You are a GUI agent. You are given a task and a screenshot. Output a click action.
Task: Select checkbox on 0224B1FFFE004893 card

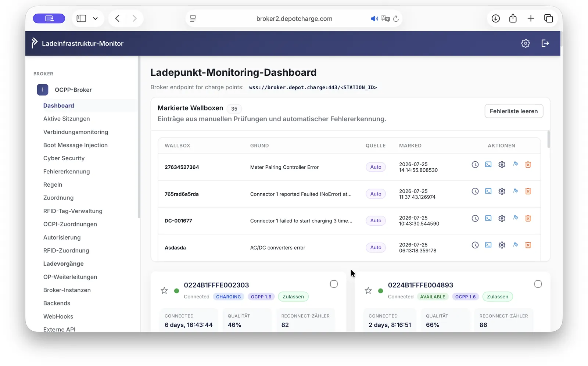pyautogui.click(x=538, y=284)
